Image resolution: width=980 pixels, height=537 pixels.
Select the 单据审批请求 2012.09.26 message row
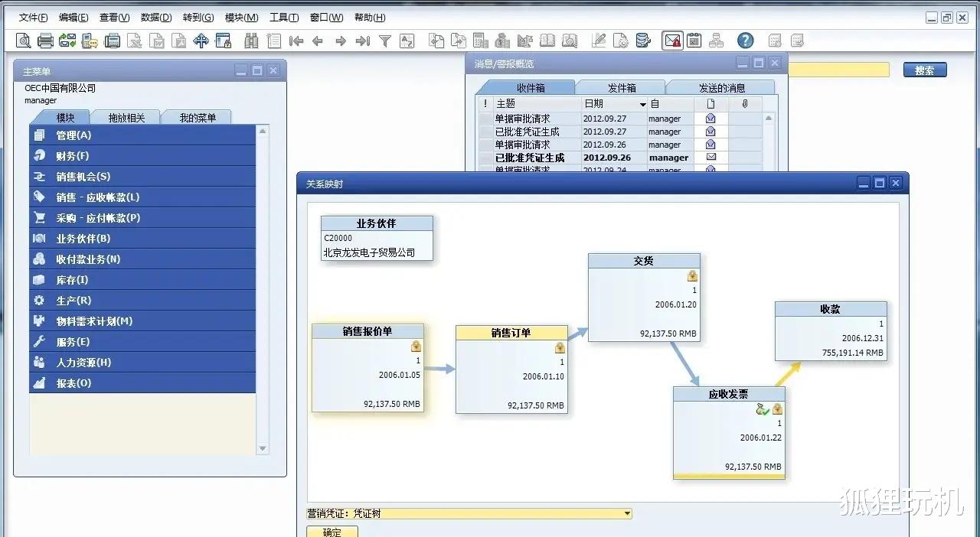(620, 145)
